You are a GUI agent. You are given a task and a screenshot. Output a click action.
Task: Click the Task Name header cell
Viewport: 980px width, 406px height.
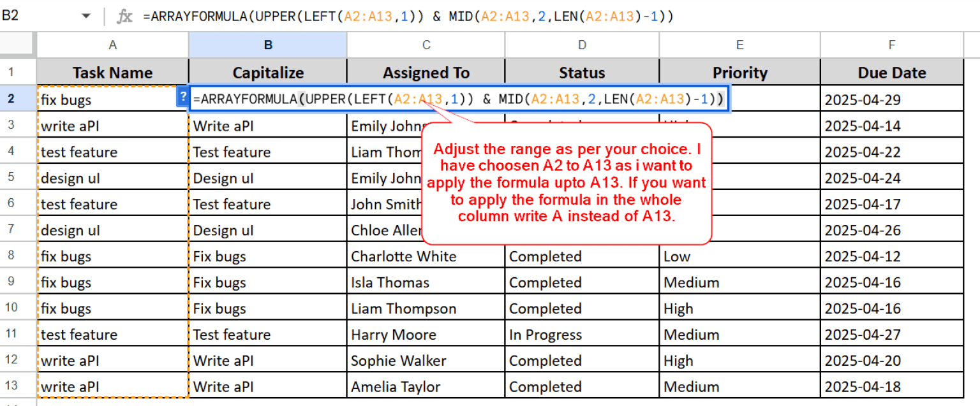(112, 73)
